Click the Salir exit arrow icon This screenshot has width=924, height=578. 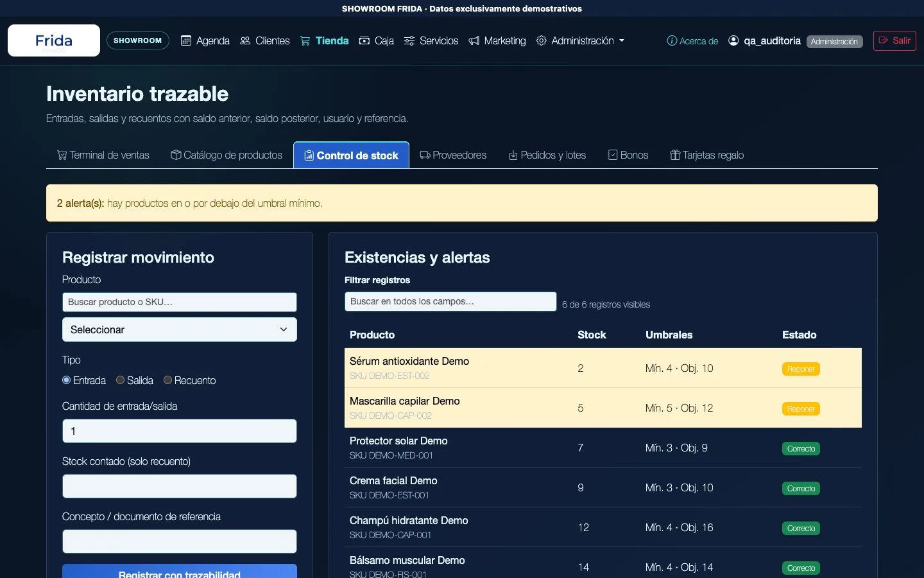(x=884, y=40)
